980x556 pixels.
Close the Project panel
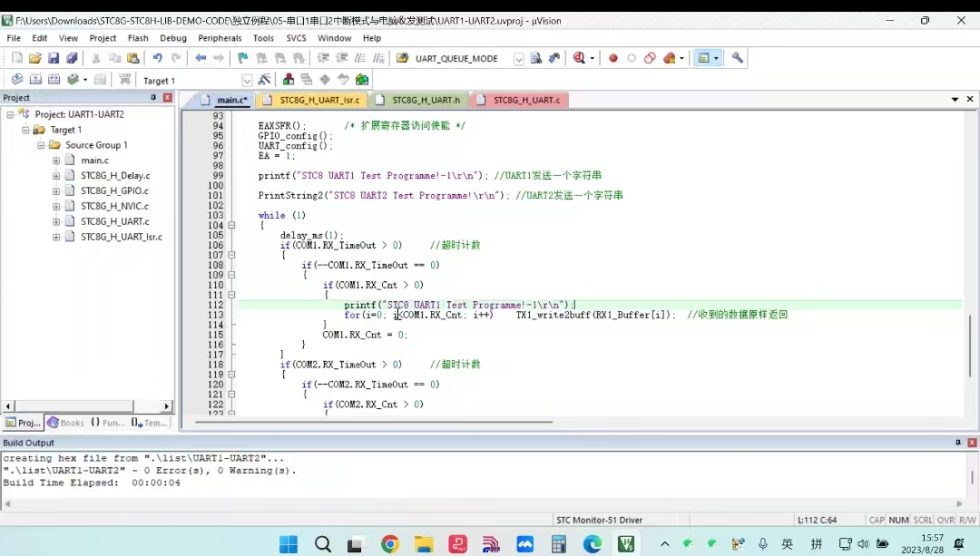(168, 97)
